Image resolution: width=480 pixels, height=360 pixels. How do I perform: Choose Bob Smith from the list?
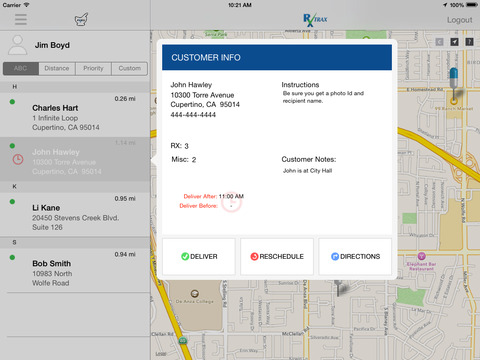(75, 270)
